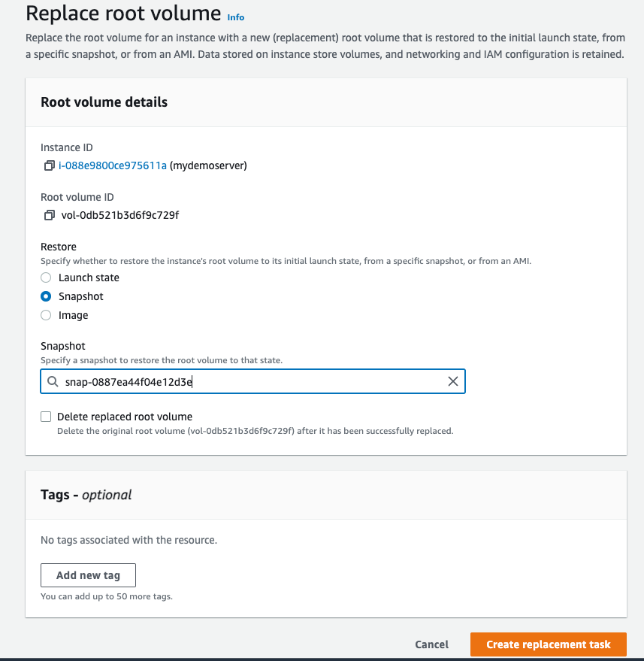Click the vol-0db521b3d6f9c729f volume ID text

click(x=120, y=215)
